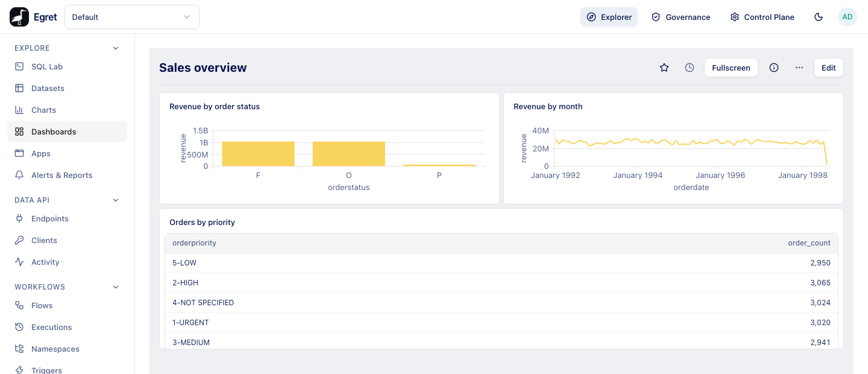Favorite the dashboard with star icon
Viewport: 868px width, 374px height.
(x=664, y=68)
